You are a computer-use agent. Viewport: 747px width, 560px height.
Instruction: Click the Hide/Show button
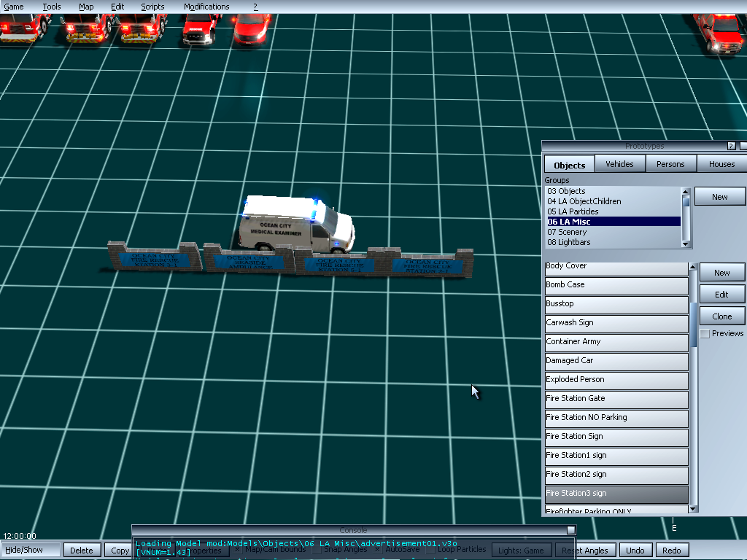[x=31, y=550]
